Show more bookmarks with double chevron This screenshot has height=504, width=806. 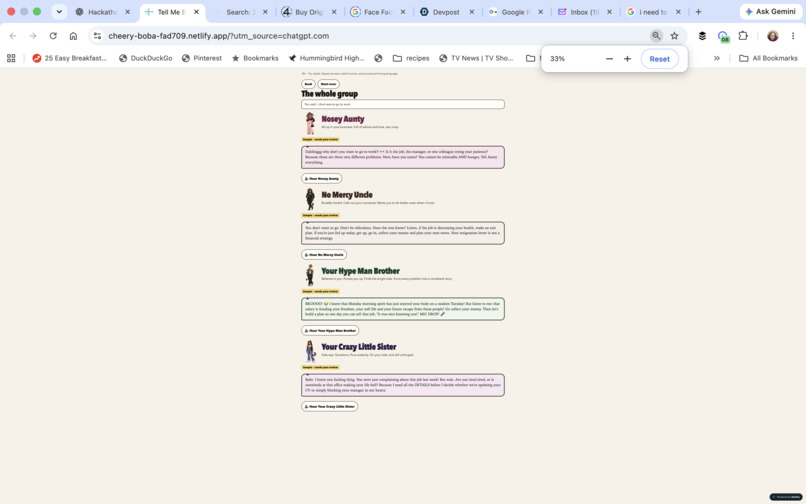717,58
